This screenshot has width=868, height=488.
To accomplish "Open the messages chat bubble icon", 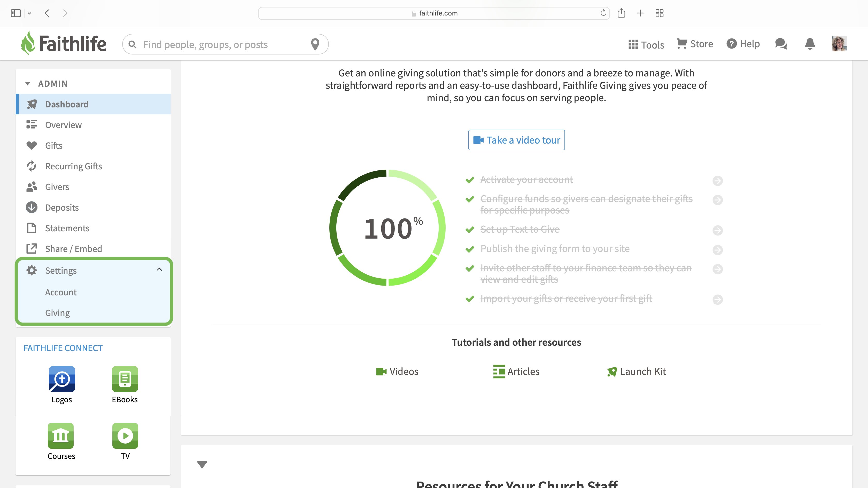I will pyautogui.click(x=781, y=44).
